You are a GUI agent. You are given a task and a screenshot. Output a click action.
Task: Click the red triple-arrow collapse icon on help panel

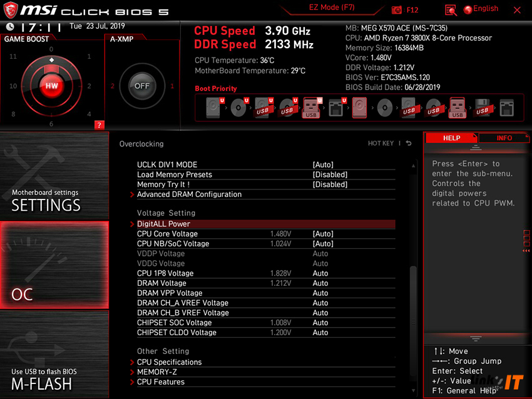click(526, 251)
